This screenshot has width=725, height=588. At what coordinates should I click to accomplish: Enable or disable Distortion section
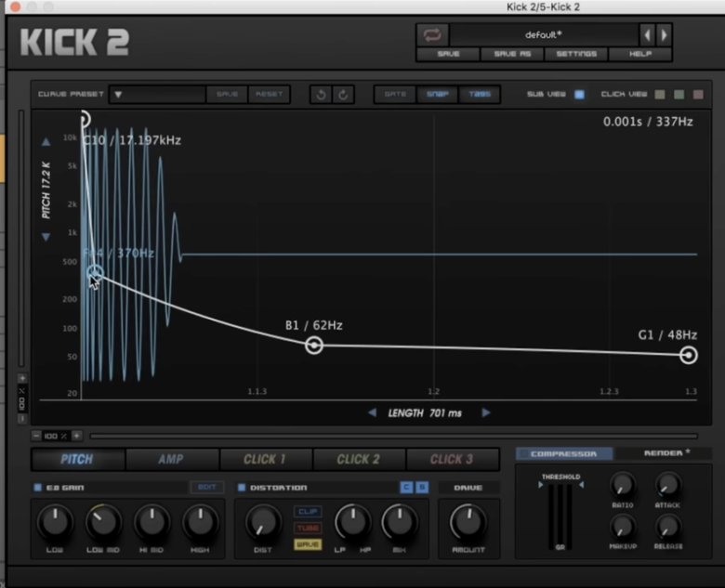click(x=242, y=488)
